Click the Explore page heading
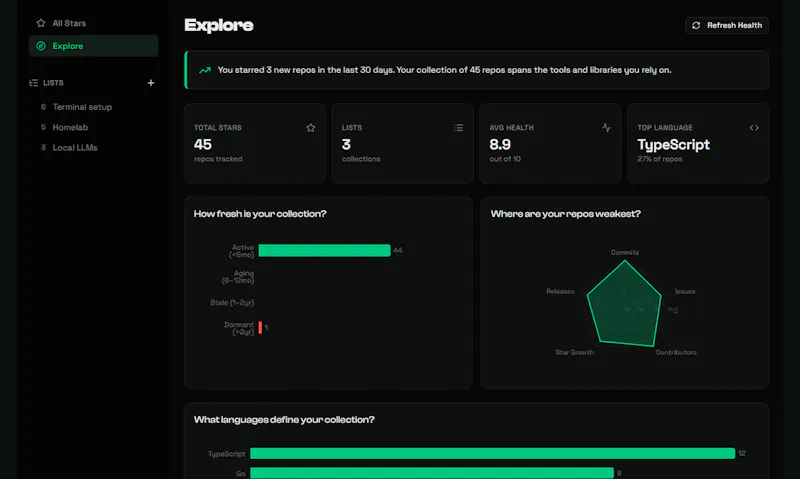 [219, 25]
